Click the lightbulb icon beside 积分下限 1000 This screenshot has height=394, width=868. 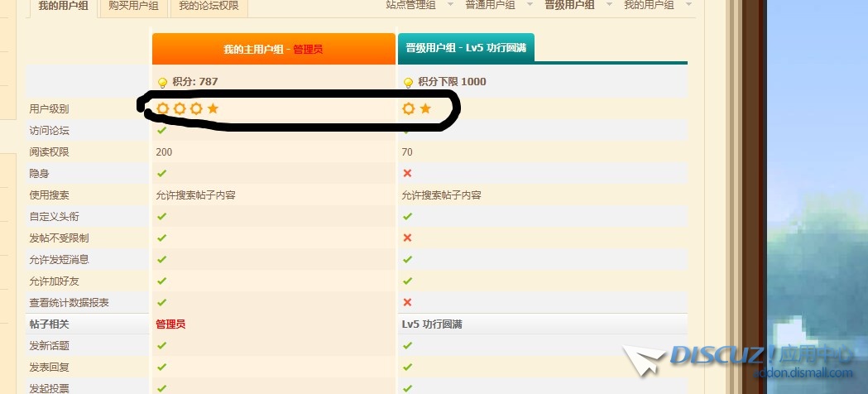[408, 82]
